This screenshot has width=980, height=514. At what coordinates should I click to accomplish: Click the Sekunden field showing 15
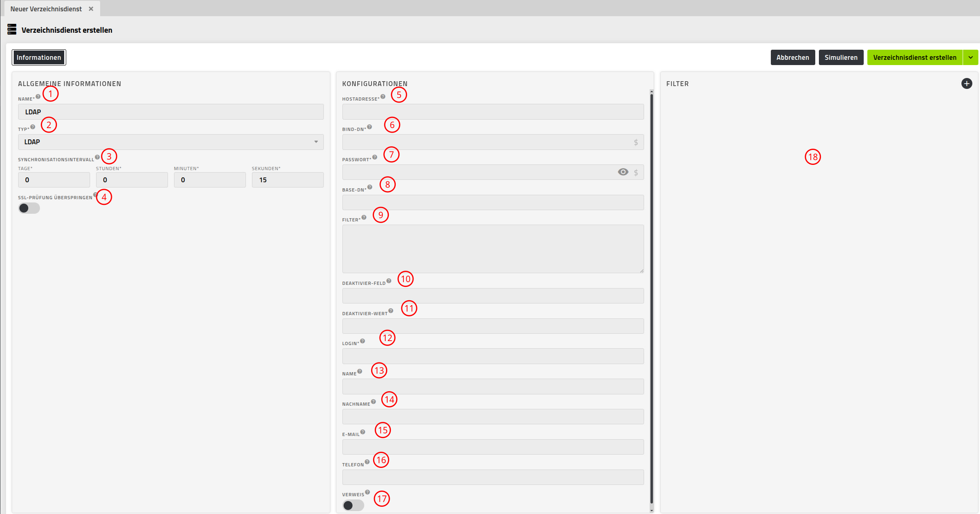288,180
